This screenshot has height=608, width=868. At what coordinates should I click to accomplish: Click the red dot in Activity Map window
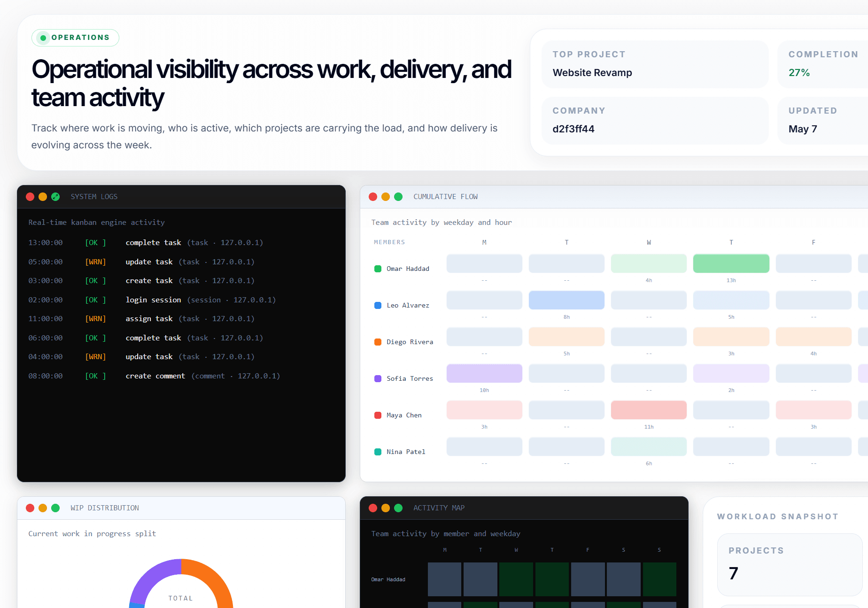[373, 508]
